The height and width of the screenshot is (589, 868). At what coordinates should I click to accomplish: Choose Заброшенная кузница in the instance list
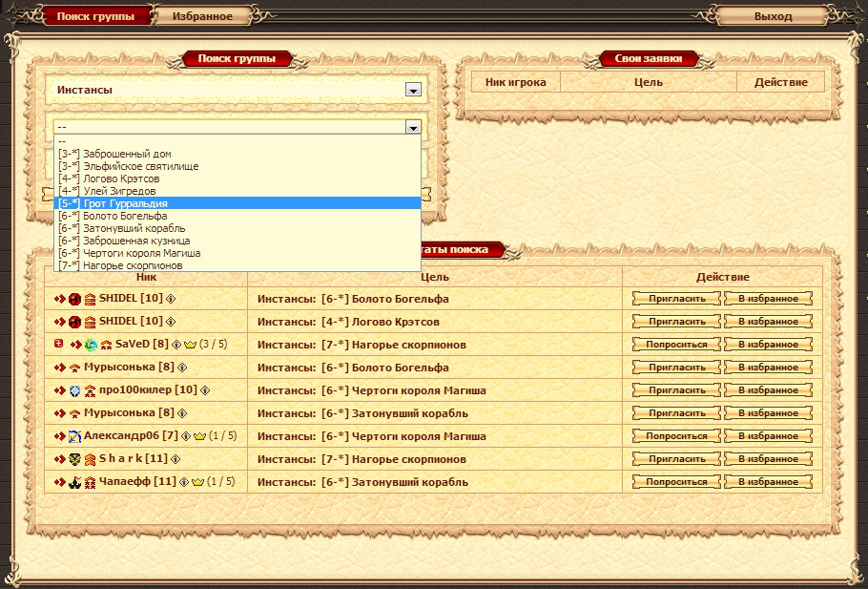click(x=238, y=241)
